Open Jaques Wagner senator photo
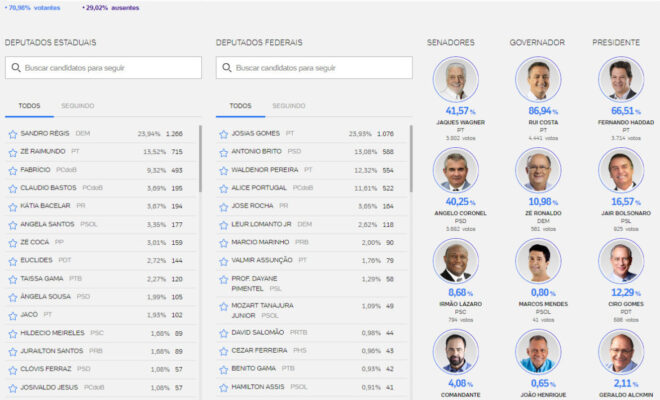The image size is (660, 400). pyautogui.click(x=456, y=80)
